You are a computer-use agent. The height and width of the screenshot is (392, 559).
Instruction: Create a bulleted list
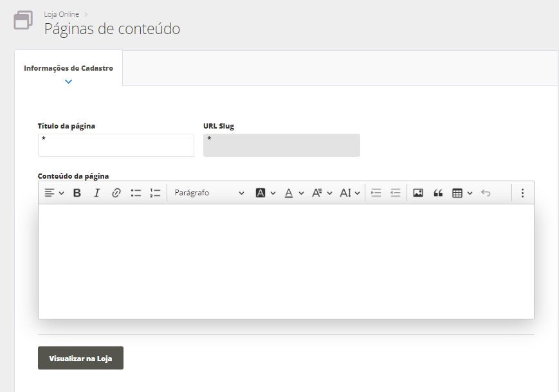point(136,193)
